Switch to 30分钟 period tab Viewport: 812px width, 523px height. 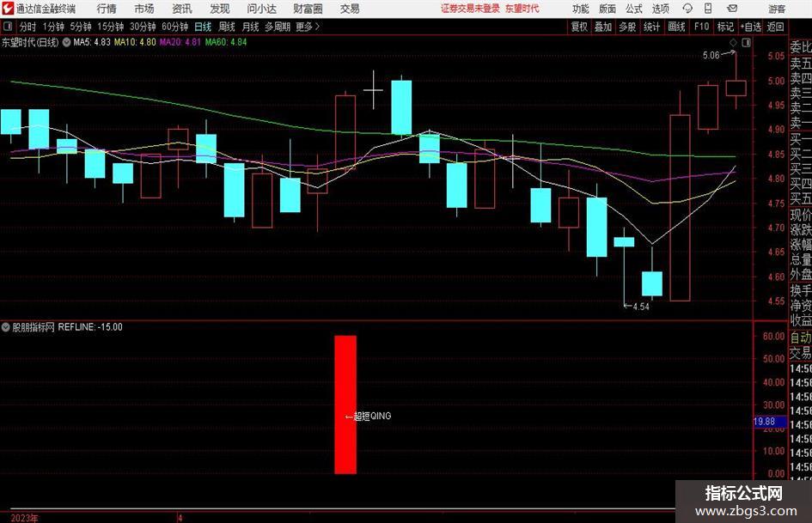point(143,27)
